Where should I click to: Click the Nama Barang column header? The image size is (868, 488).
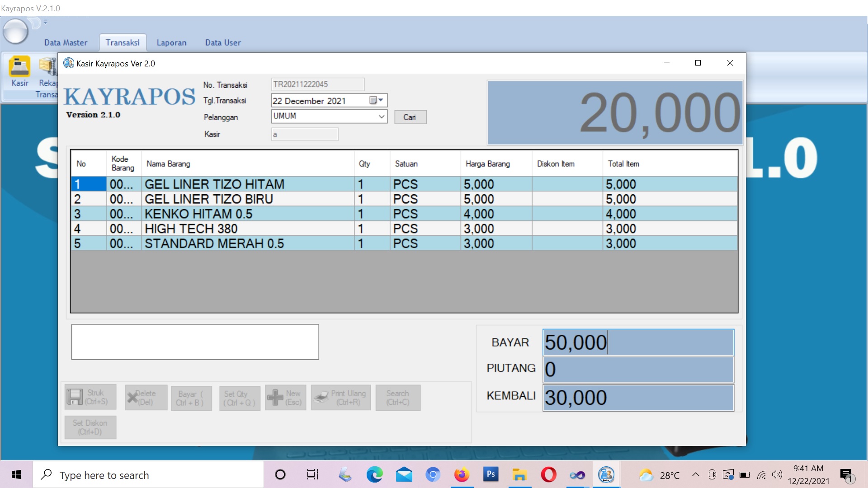point(248,164)
